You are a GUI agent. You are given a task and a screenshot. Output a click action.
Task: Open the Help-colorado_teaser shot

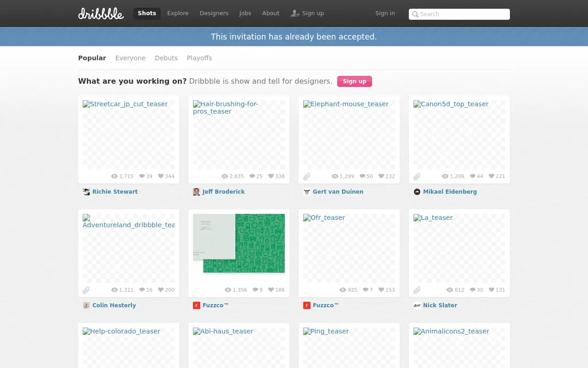pyautogui.click(x=129, y=348)
